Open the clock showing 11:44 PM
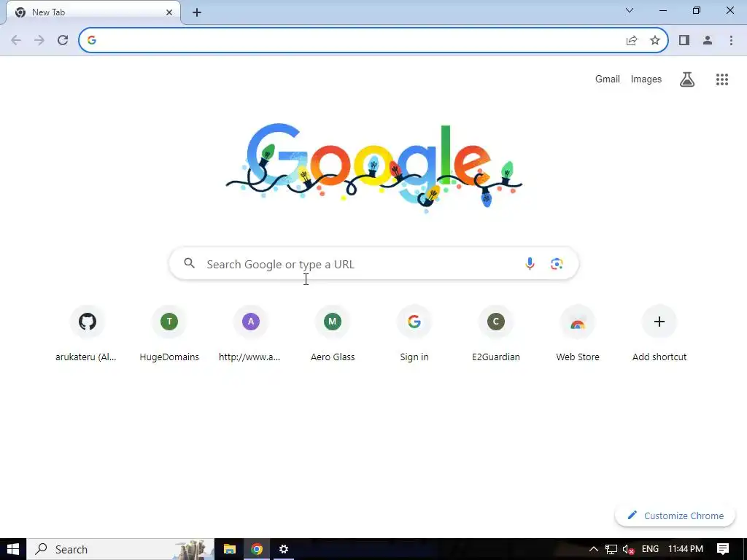The image size is (747, 560). coord(686,549)
